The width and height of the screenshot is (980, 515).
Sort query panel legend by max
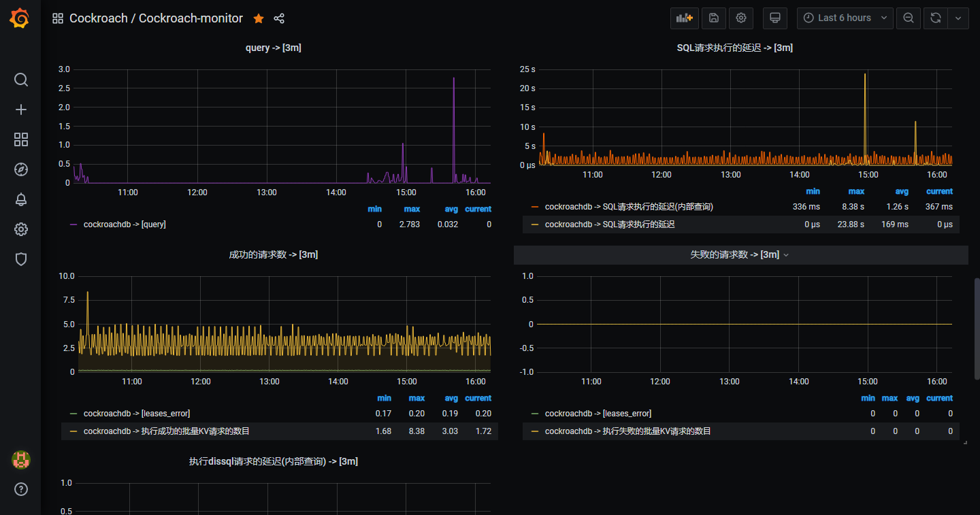pos(412,209)
